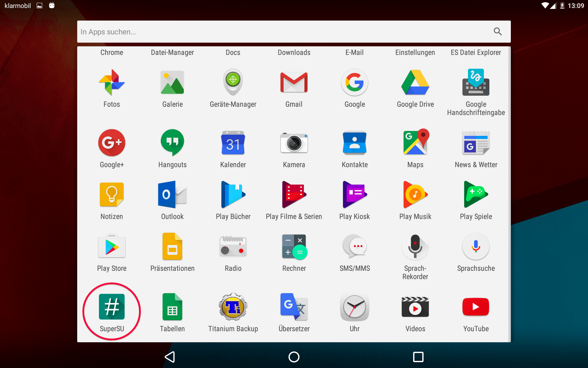Viewport: 588px width, 368px height.
Task: Open the Fotos app
Action: click(x=112, y=82)
